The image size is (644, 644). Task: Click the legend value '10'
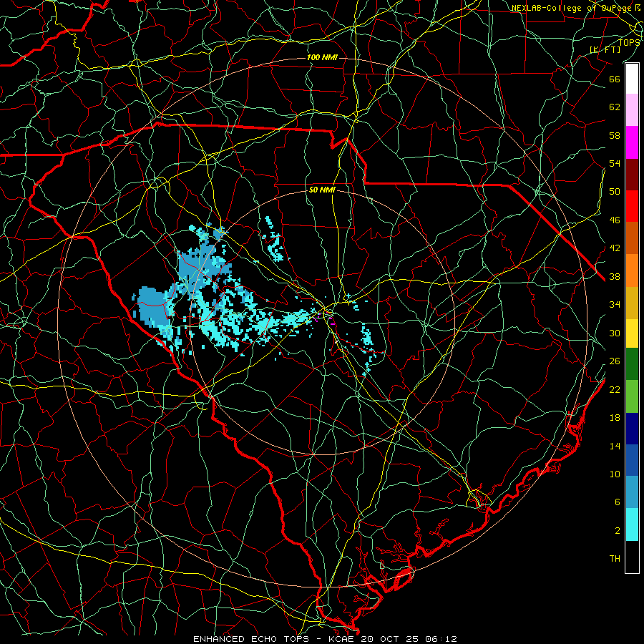[615, 474]
